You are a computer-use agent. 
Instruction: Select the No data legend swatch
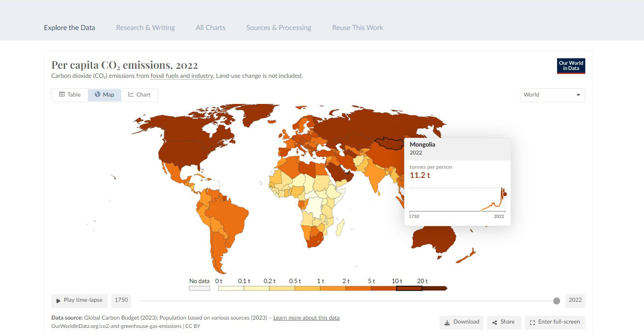click(199, 288)
